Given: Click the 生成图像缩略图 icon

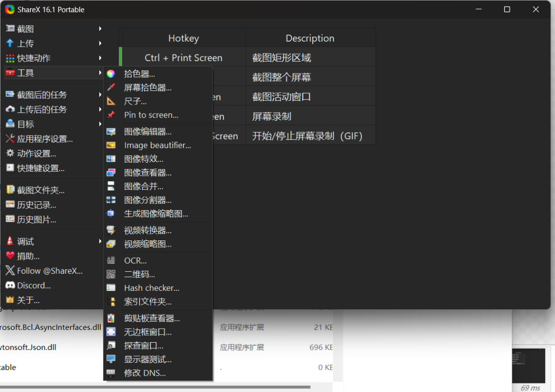Looking at the screenshot, I should 111,213.
